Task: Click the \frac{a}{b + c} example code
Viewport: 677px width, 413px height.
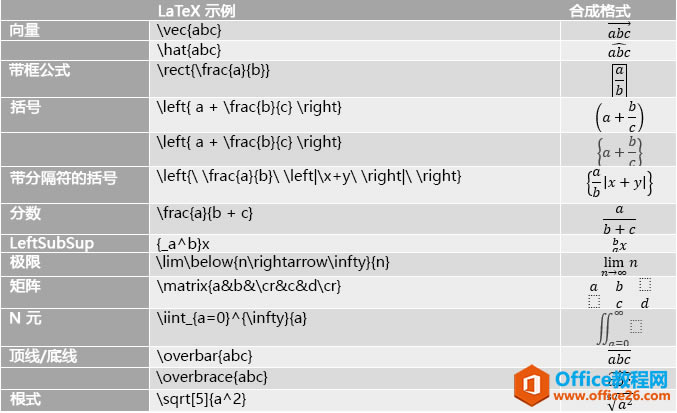Action: point(205,212)
